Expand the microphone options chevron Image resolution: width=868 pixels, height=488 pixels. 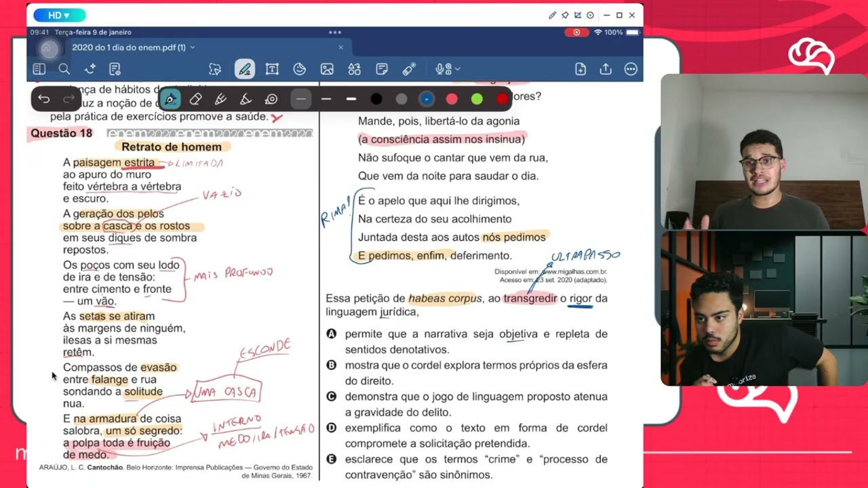point(458,69)
